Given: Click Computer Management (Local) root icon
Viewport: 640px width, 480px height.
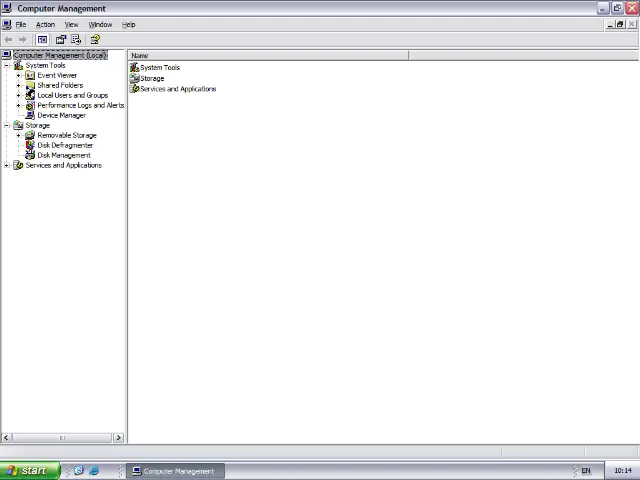Looking at the screenshot, I should [x=7, y=55].
